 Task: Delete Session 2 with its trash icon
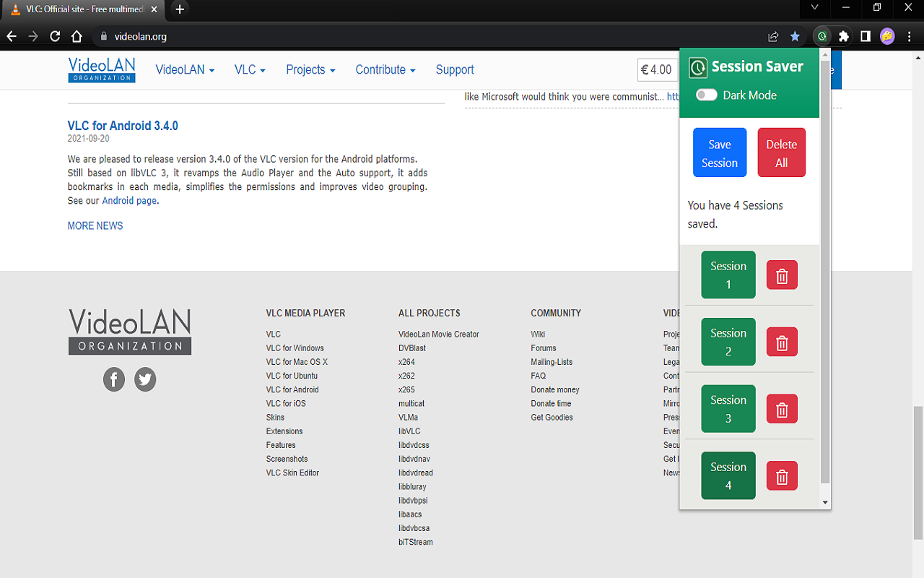click(x=782, y=342)
